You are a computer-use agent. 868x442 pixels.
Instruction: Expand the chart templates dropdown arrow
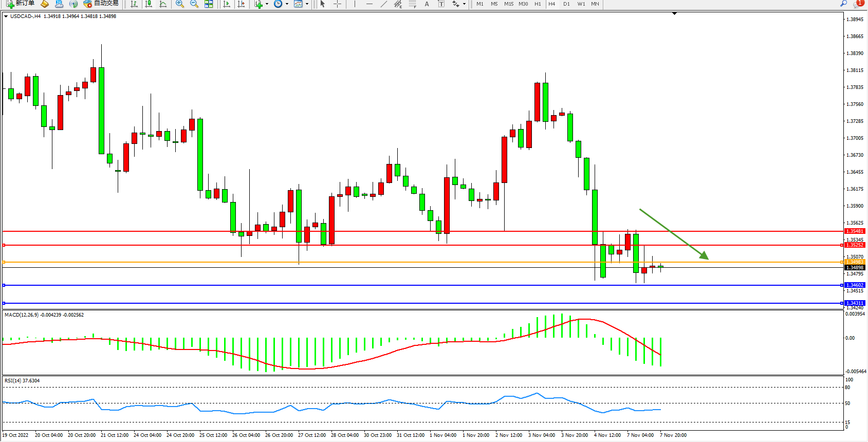tap(307, 4)
